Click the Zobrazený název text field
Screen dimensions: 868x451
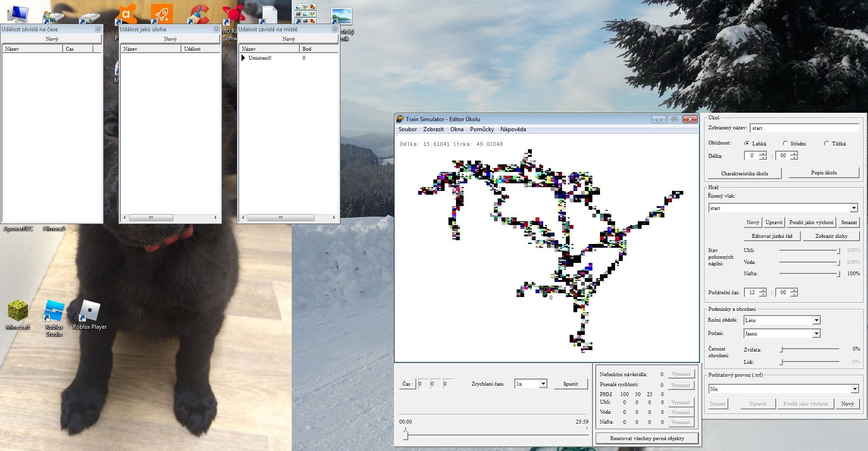804,128
